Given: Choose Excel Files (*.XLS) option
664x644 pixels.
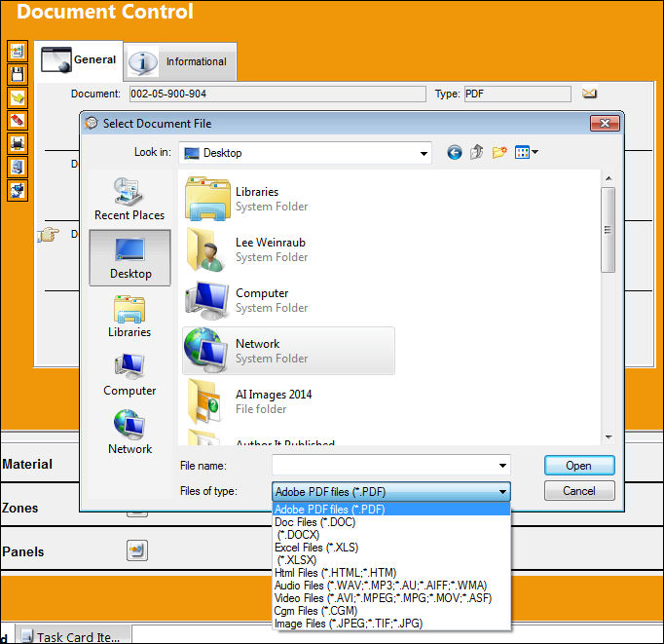Looking at the screenshot, I should coord(391,548).
